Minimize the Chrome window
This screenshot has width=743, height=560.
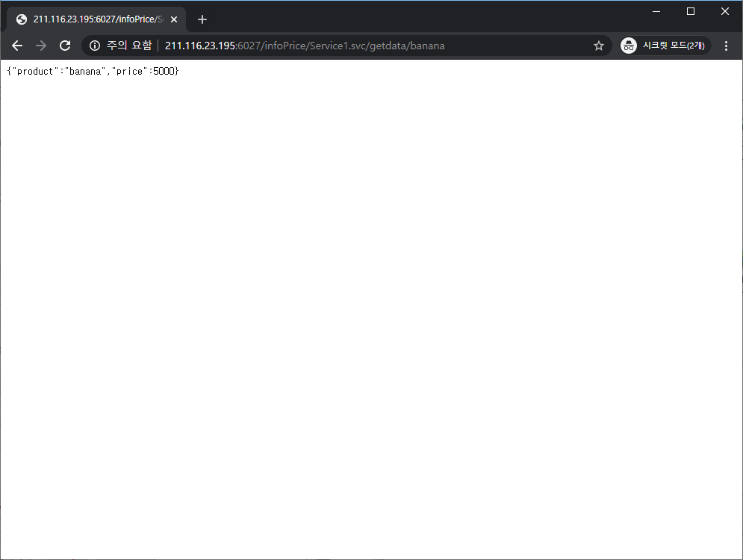point(656,11)
